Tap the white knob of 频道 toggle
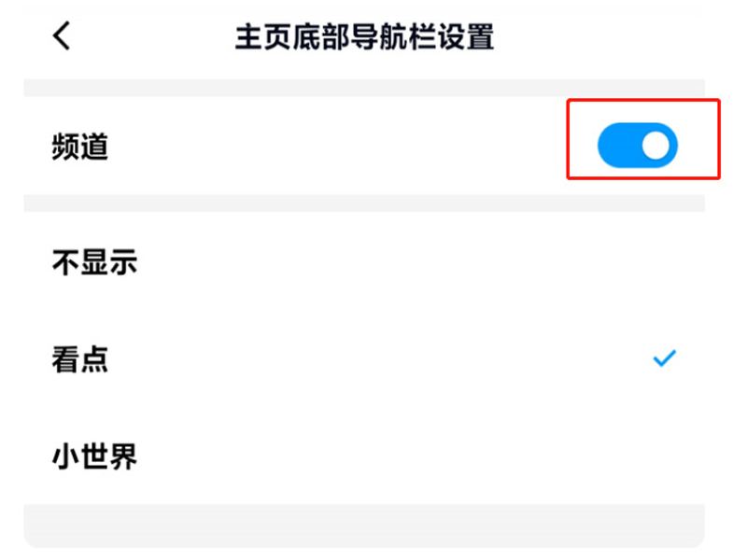Viewport: 747px width, 560px height. pyautogui.click(x=656, y=146)
